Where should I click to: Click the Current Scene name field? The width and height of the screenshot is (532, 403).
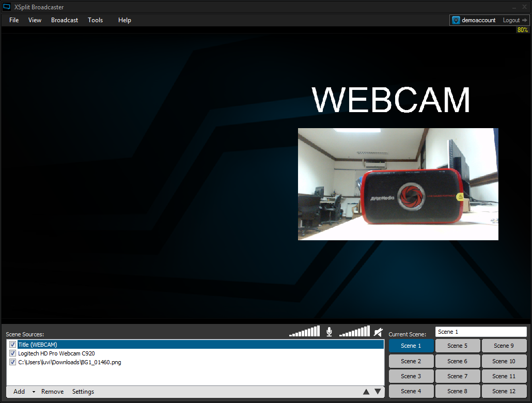(480, 331)
